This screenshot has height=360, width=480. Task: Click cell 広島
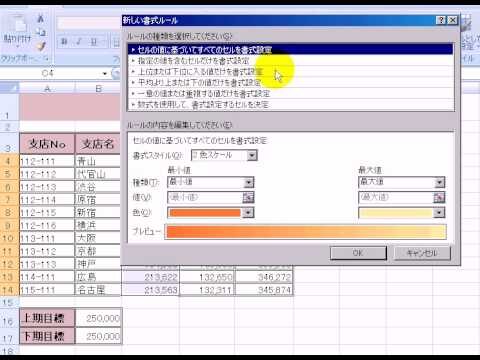(98, 277)
